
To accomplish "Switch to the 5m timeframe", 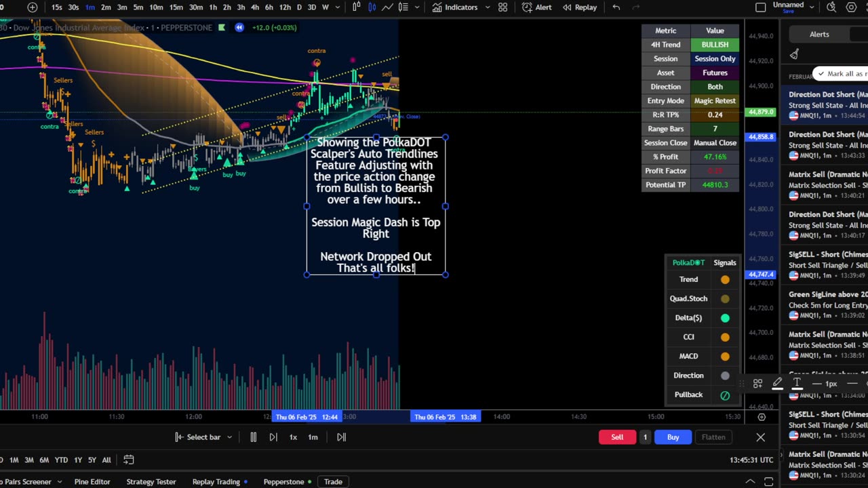I will (138, 7).
